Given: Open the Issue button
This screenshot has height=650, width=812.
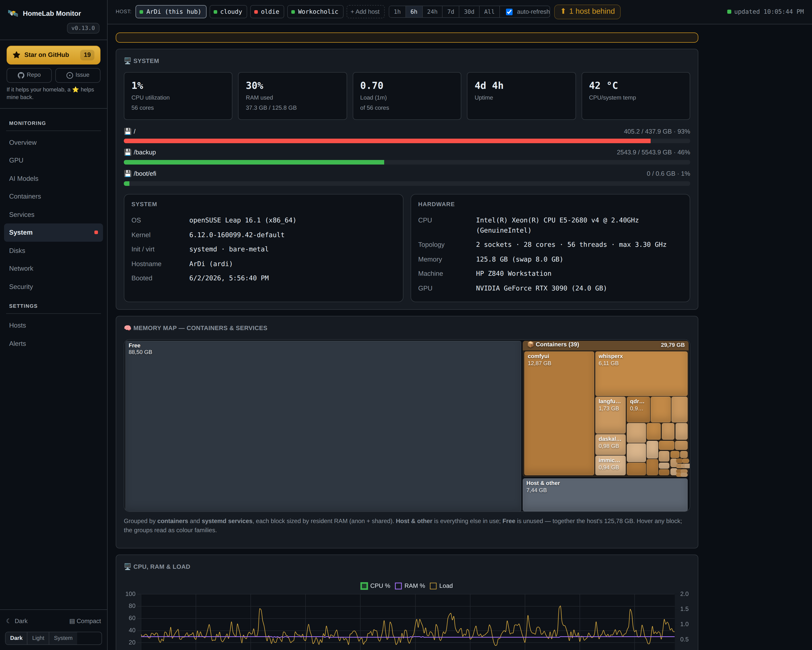Looking at the screenshot, I should pyautogui.click(x=78, y=75).
